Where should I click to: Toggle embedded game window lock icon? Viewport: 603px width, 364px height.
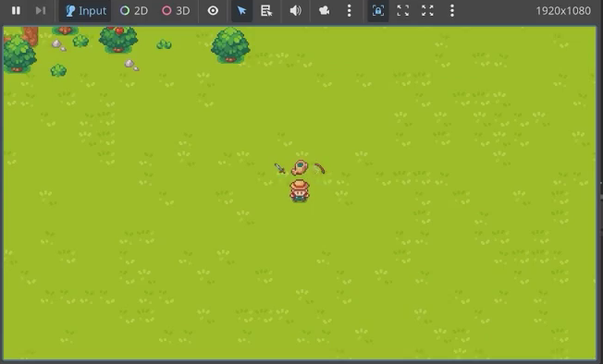pyautogui.click(x=378, y=11)
